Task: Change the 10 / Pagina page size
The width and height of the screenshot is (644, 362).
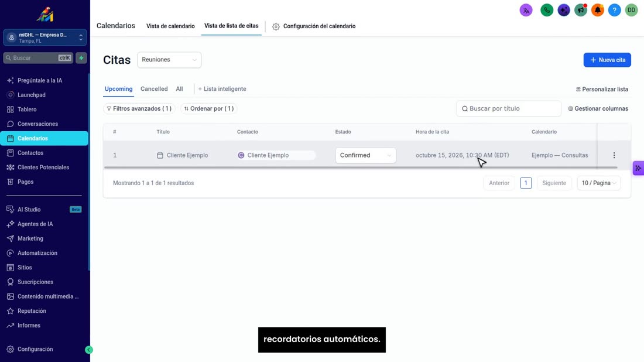Action: (599, 183)
